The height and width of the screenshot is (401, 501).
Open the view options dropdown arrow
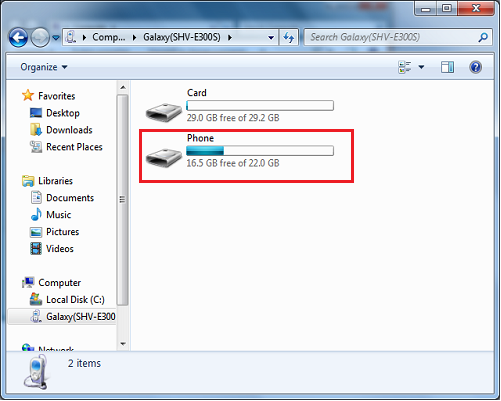[421, 67]
